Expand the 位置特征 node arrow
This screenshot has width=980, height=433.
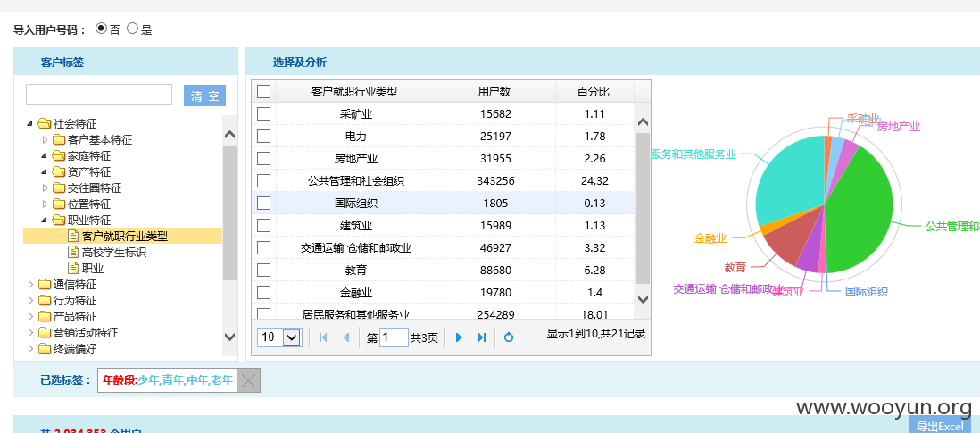[x=45, y=204]
